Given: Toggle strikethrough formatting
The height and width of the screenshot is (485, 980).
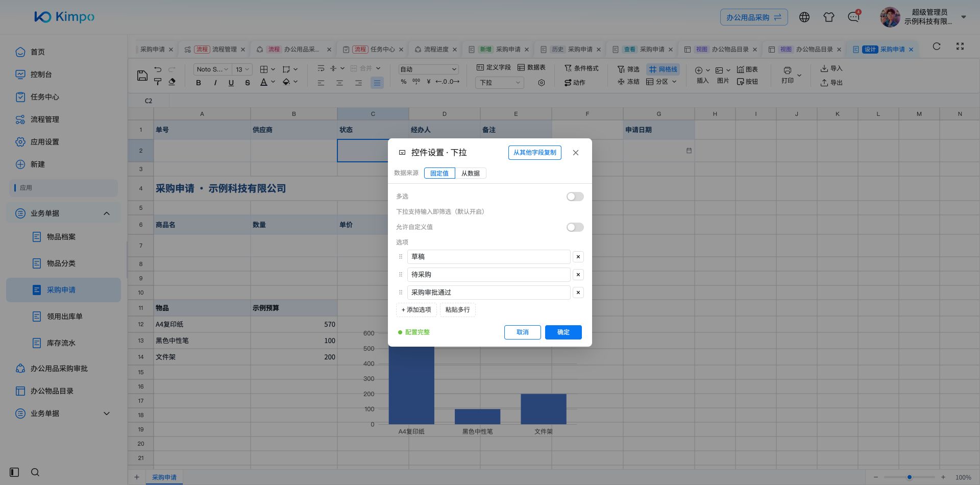Looking at the screenshot, I should tap(248, 83).
